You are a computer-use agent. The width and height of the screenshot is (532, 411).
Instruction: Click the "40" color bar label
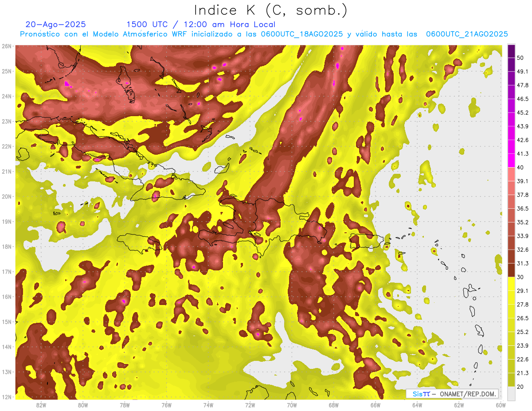coord(520,168)
